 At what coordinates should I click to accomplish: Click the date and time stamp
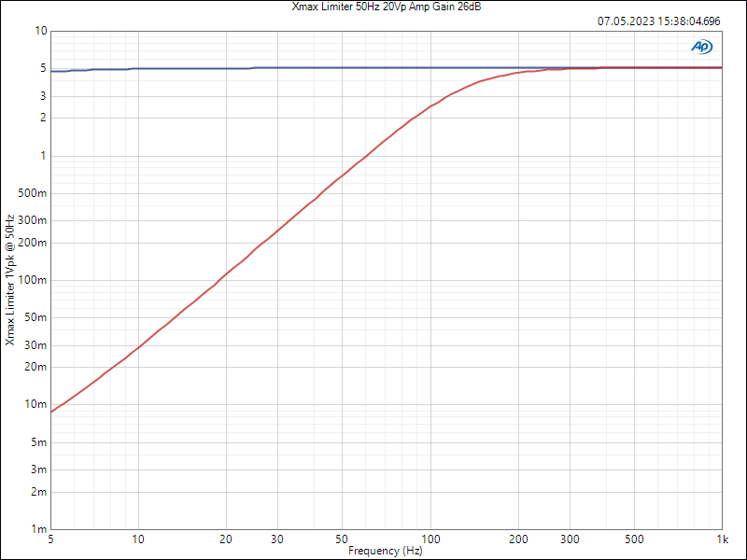tap(658, 21)
